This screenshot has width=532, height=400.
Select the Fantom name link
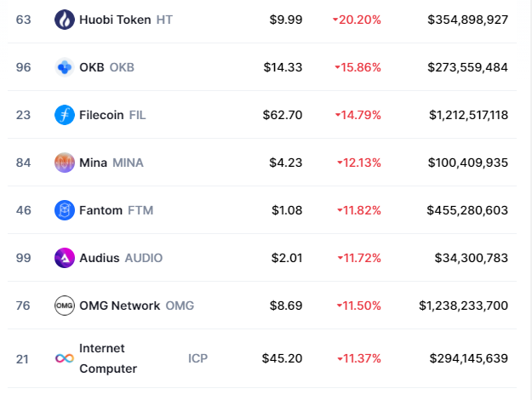click(100, 209)
